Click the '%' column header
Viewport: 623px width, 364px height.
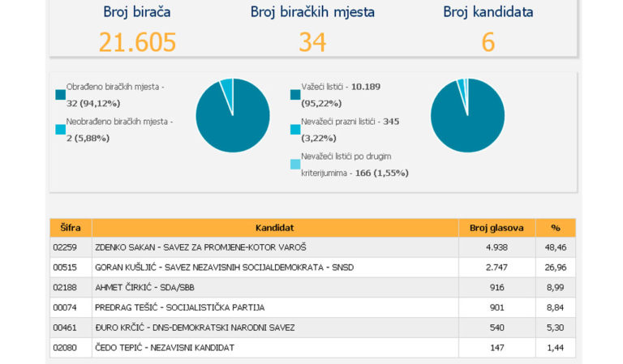point(556,228)
